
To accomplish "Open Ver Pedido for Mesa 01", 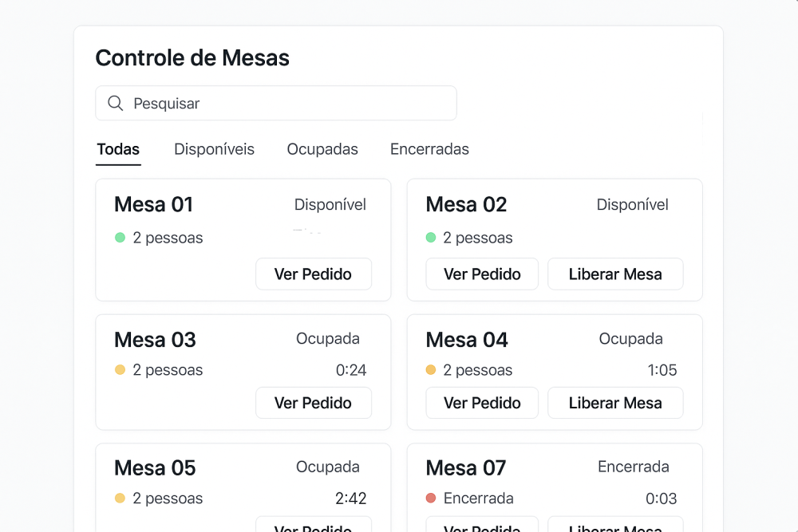I will click(314, 274).
